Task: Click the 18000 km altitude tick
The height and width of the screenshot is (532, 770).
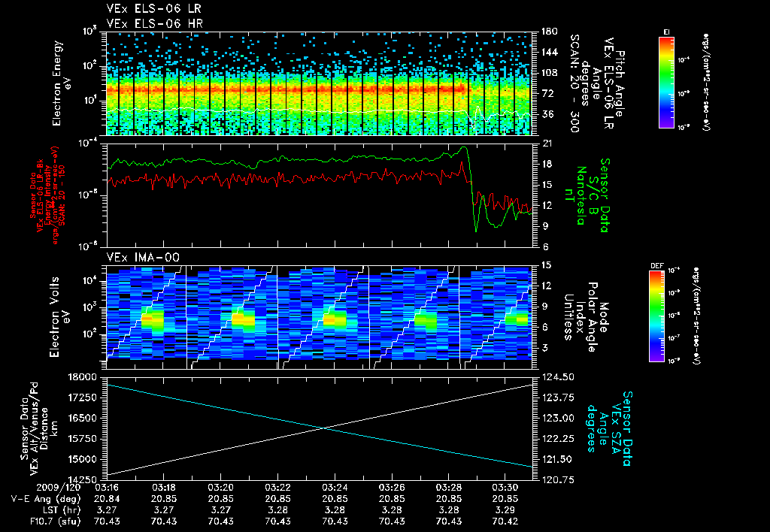Action: click(83, 377)
